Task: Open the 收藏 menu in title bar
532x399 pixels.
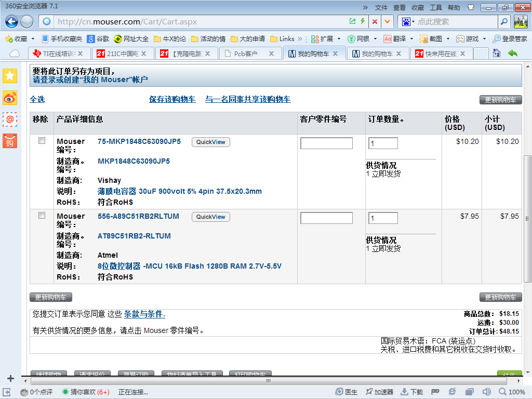Action: pyautogui.click(x=418, y=7)
